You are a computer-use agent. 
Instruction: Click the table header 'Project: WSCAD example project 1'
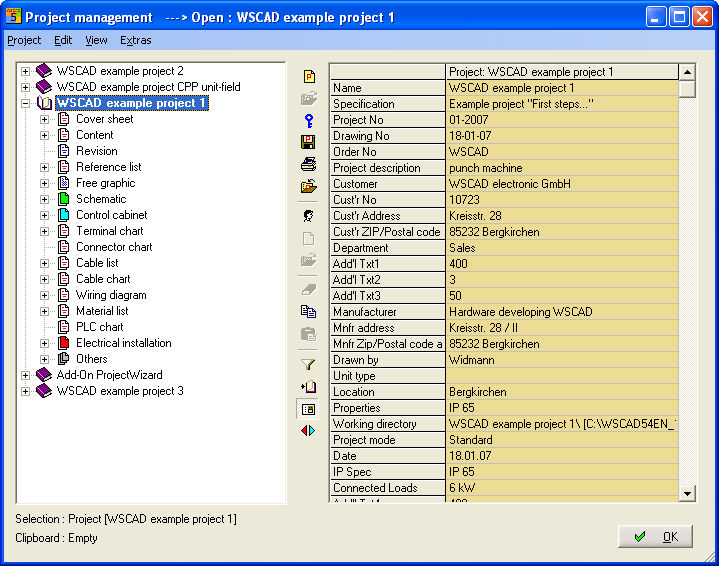click(x=562, y=72)
